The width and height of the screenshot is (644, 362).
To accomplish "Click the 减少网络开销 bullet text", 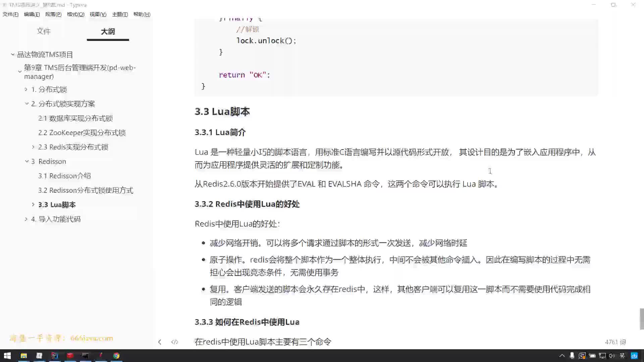I will coord(338,243).
